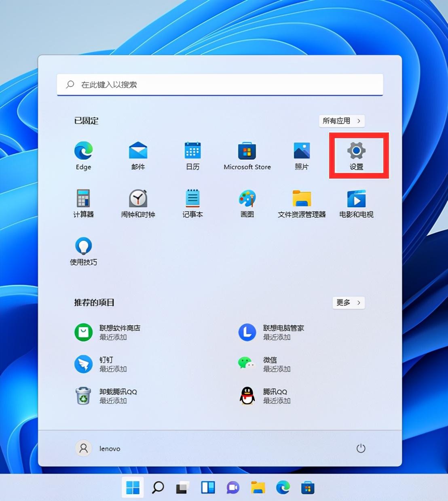Click the power button icon
The image size is (448, 501).
coord(361,448)
